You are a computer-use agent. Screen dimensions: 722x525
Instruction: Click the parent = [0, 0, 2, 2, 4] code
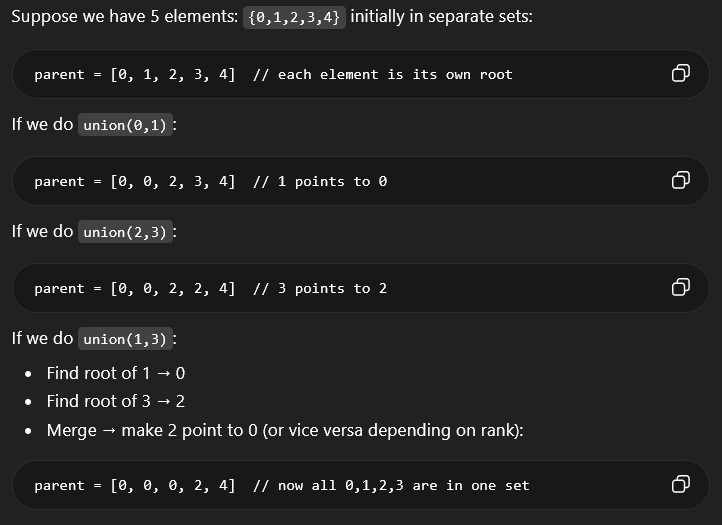tap(135, 288)
